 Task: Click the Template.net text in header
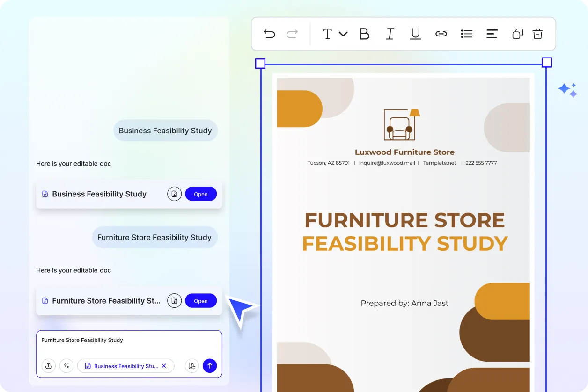pyautogui.click(x=440, y=163)
